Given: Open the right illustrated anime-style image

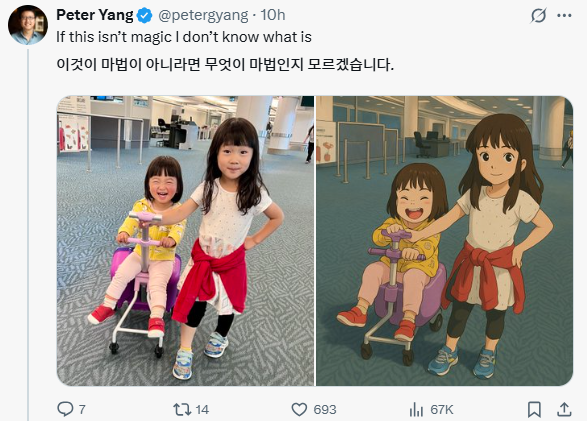Looking at the screenshot, I should 444,241.
